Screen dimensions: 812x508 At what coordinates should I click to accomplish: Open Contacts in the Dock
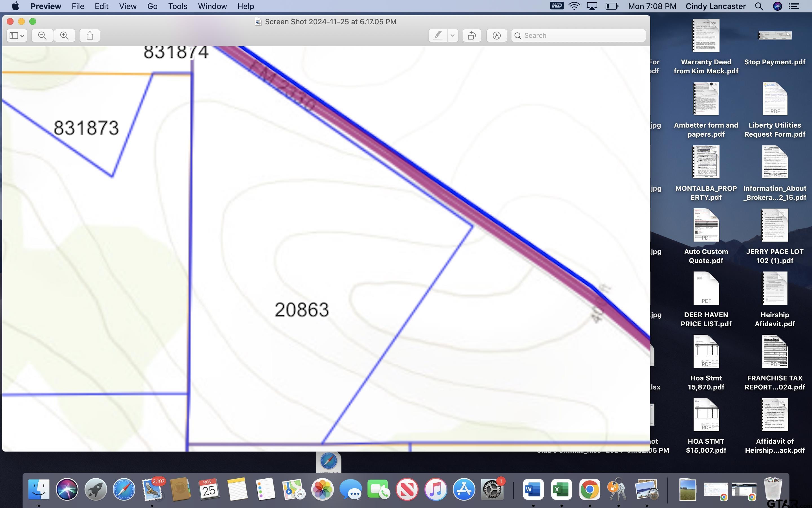pos(180,489)
